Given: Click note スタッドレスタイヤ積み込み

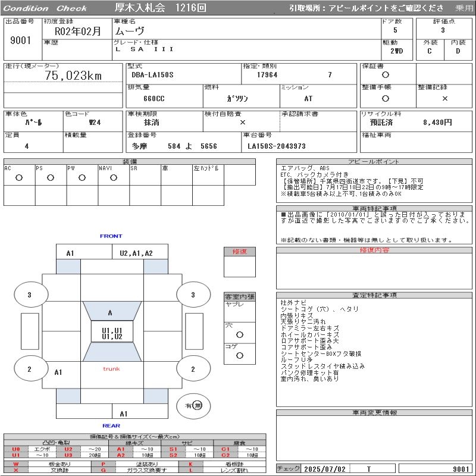Looking at the screenshot, I should pyautogui.click(x=322, y=367).
